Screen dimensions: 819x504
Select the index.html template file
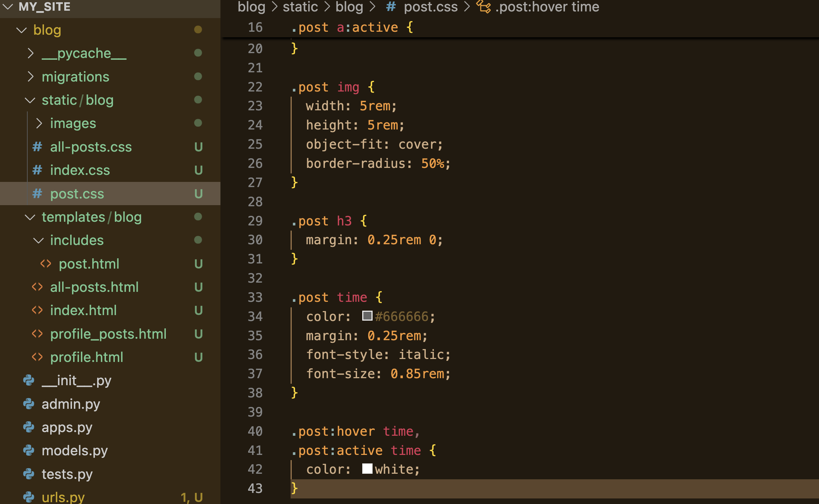(x=83, y=310)
